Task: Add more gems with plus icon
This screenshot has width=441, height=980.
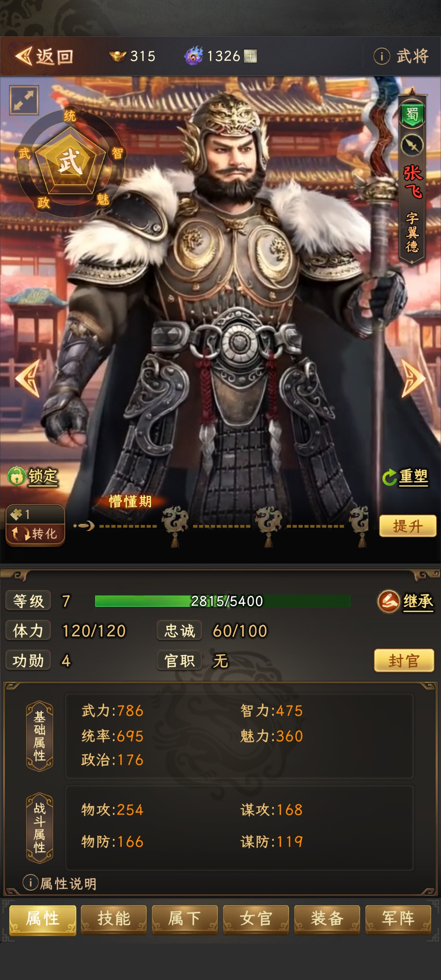Action: [250, 56]
